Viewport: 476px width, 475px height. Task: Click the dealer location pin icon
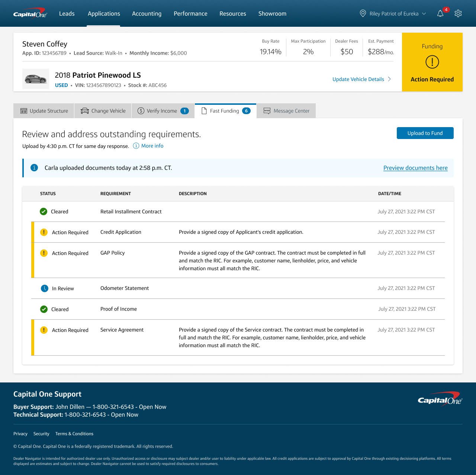pos(363,13)
